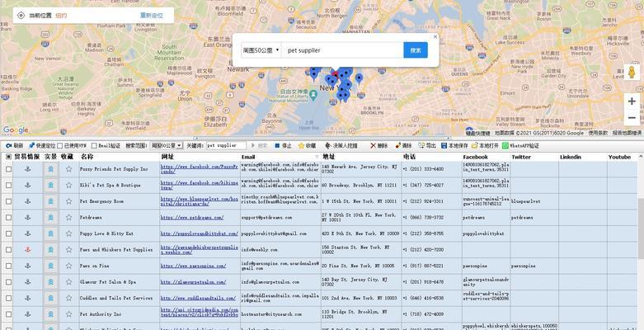
Task: Click the 'pet supplier' field in map popup
Action: coord(342,50)
